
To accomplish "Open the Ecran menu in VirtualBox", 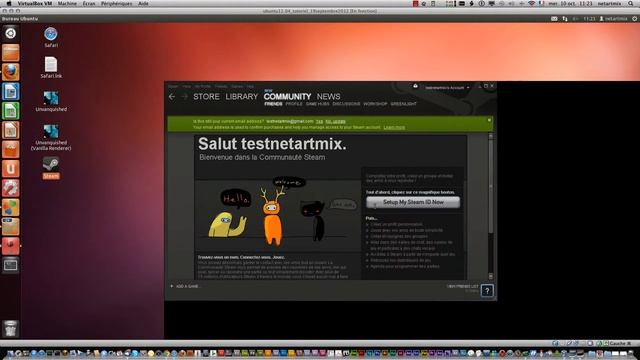I will pyautogui.click(x=89, y=4).
